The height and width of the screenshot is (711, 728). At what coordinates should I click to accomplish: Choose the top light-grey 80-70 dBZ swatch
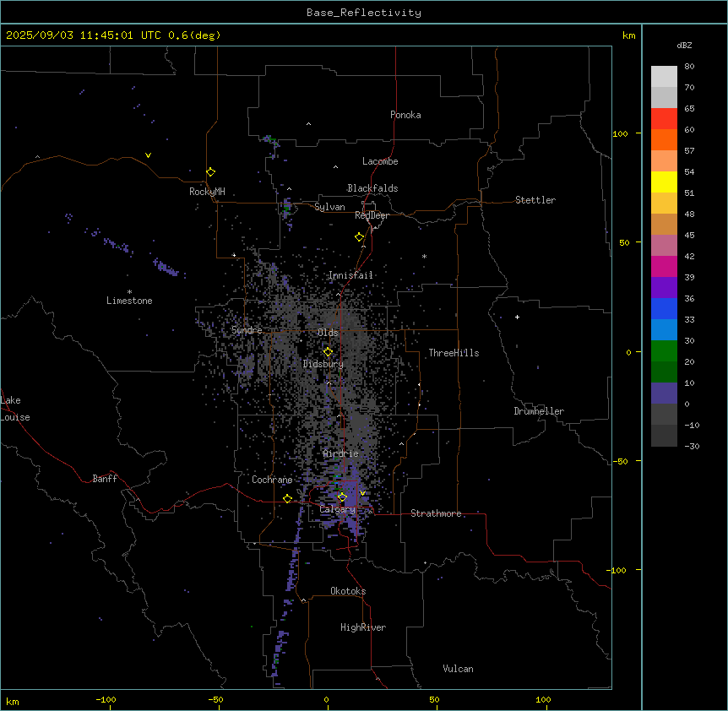664,77
